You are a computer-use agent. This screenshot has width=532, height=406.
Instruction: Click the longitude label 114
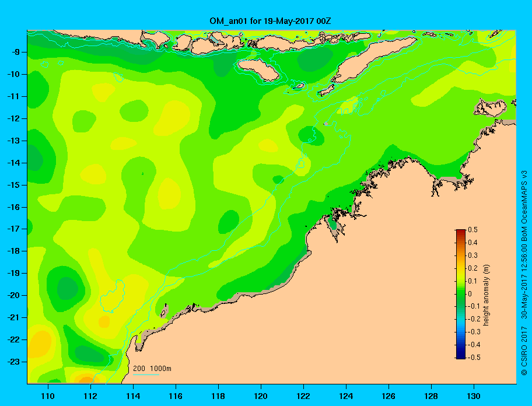click(x=133, y=396)
